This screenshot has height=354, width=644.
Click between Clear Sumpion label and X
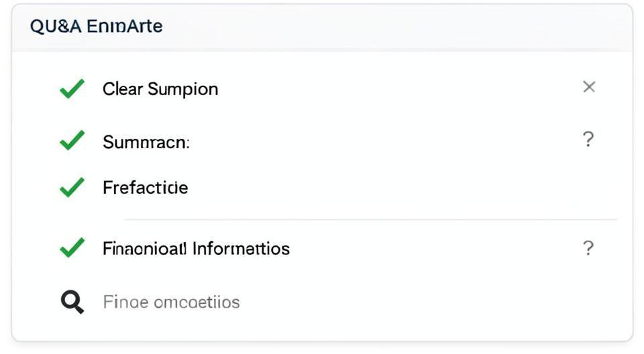tap(402, 88)
